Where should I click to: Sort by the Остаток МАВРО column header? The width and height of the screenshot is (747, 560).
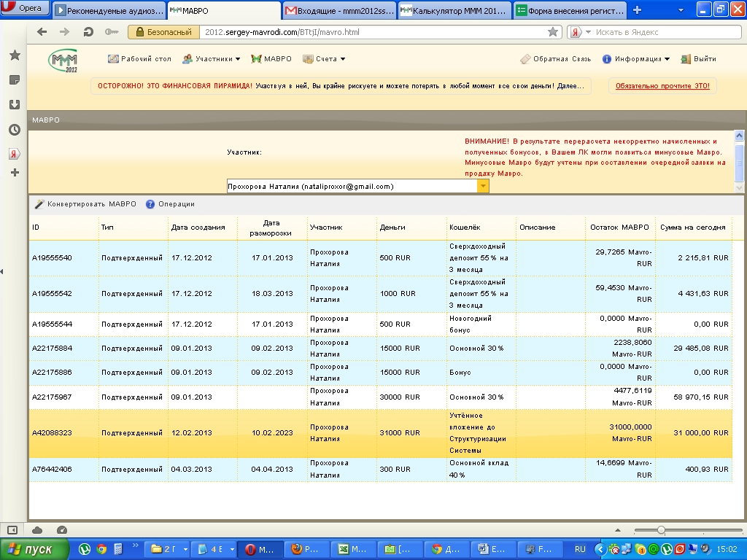coord(620,227)
